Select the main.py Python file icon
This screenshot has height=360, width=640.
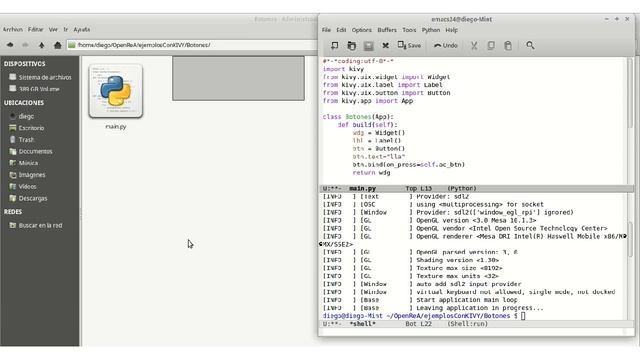point(116,91)
